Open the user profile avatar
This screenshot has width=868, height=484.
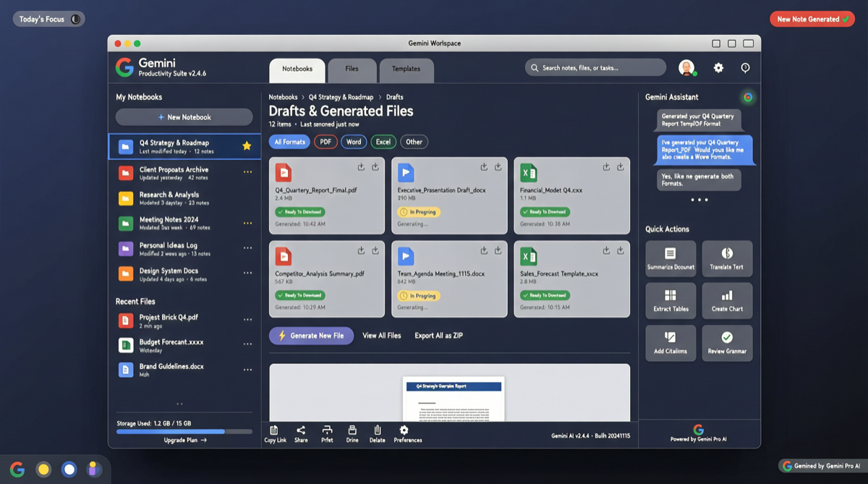click(686, 67)
